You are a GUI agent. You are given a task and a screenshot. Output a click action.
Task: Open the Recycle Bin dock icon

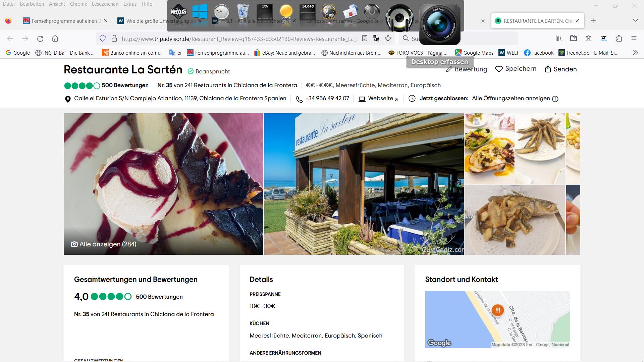click(x=243, y=12)
